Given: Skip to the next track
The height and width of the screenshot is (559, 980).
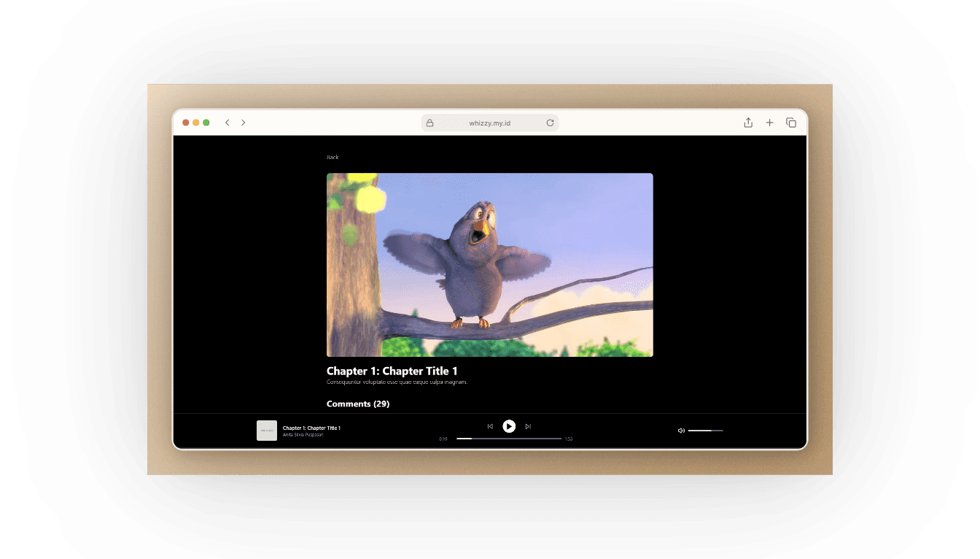Looking at the screenshot, I should pos(528,426).
